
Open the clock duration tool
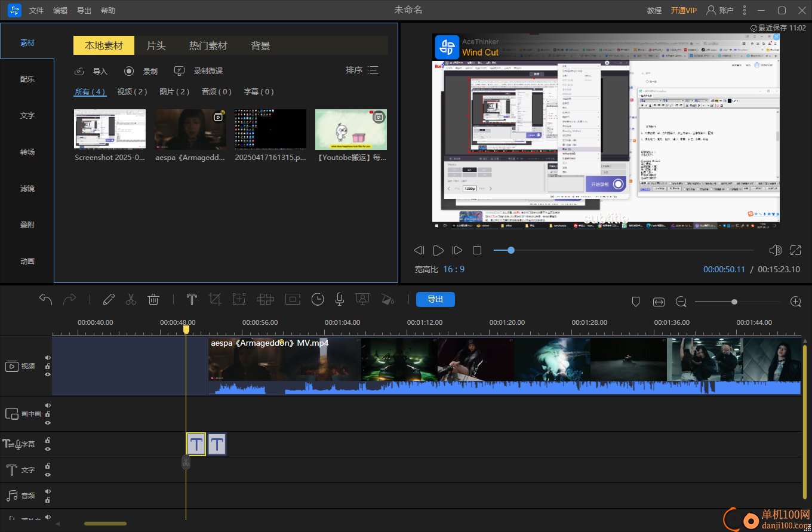[x=318, y=299]
